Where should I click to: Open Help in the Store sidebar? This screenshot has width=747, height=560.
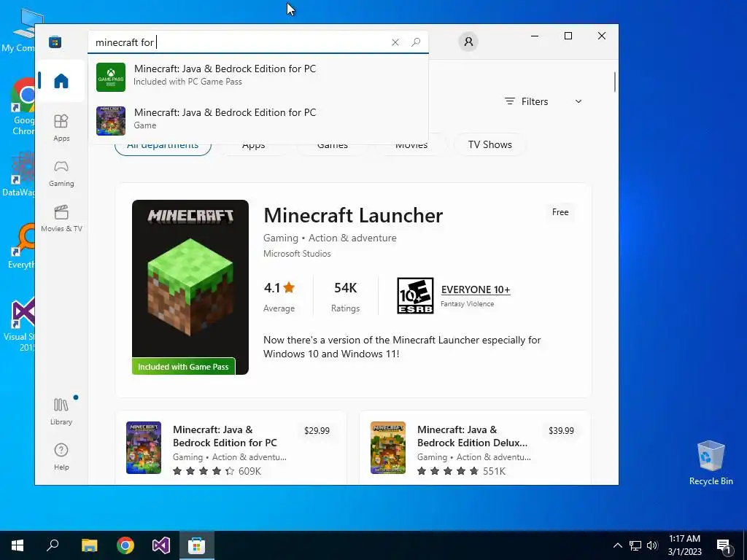point(61,456)
